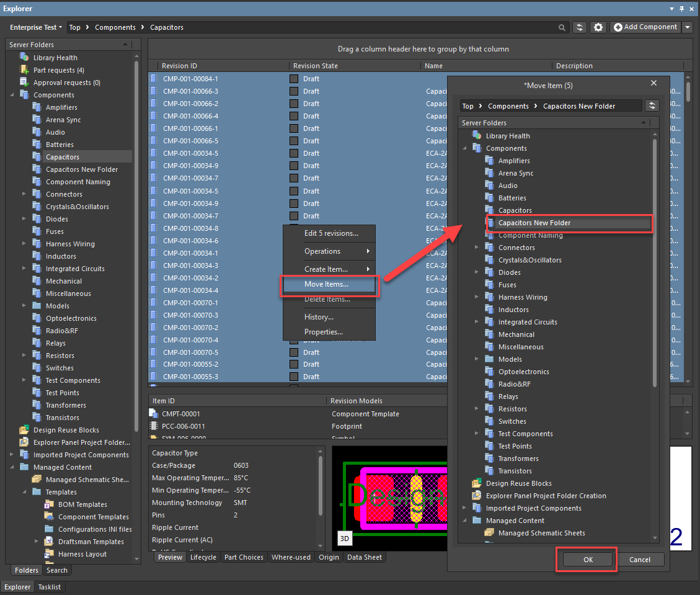Open the Tasklist panel tab
700x595 pixels.
49,587
